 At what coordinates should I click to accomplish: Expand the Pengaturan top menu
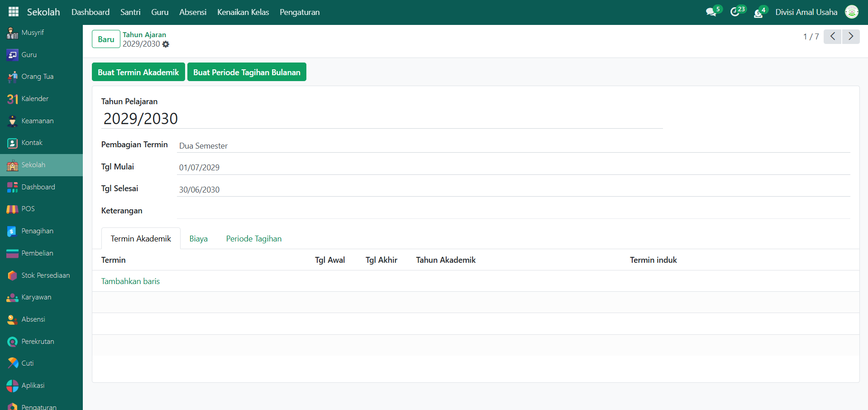[300, 12]
